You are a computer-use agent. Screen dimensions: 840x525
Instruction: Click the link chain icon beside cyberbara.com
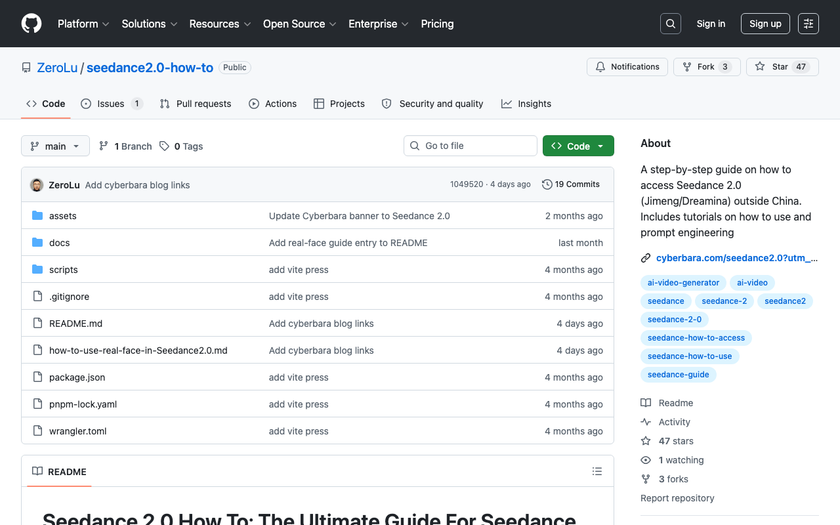(x=646, y=258)
